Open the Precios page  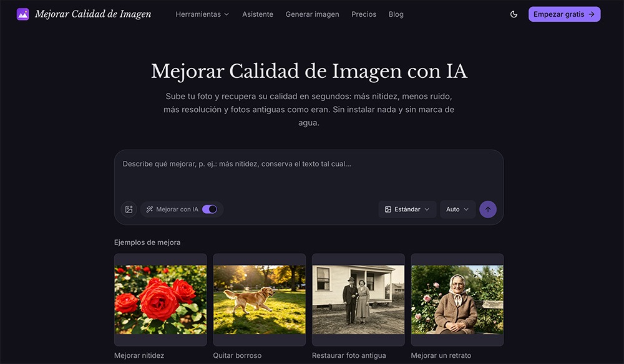coord(364,14)
